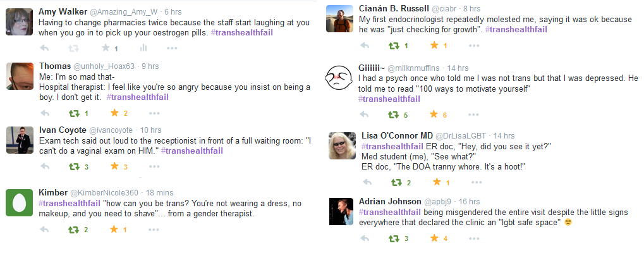This screenshot has width=644, height=253.
Task: Show more options for Lisa O'Connor's tweet
Action: 473,183
